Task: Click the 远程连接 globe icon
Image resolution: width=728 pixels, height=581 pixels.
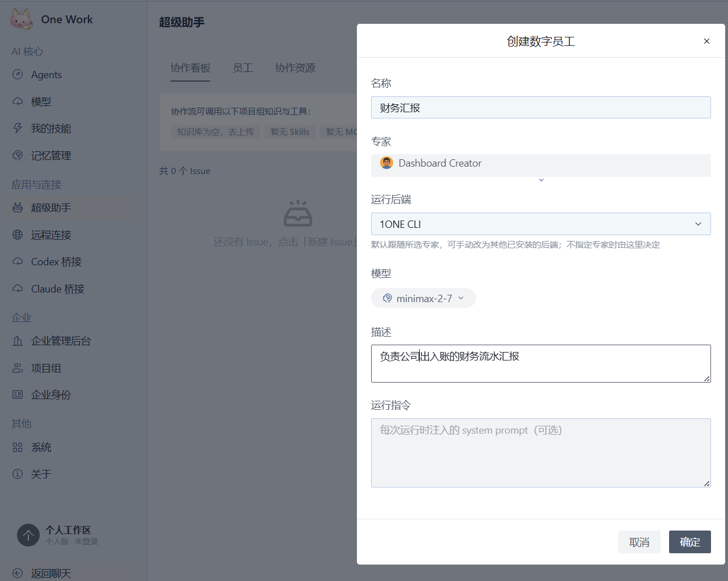Action: click(x=18, y=235)
